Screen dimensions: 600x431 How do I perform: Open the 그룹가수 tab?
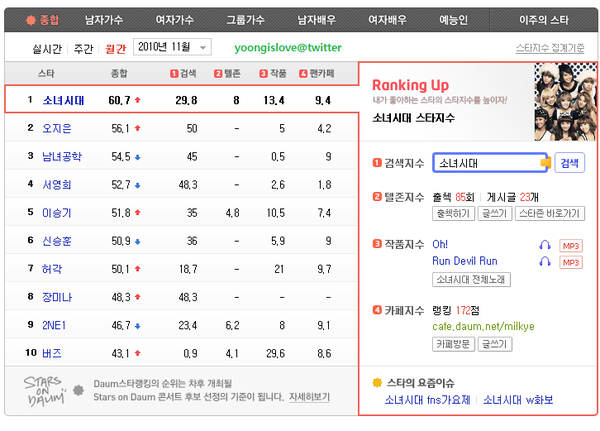coord(245,20)
